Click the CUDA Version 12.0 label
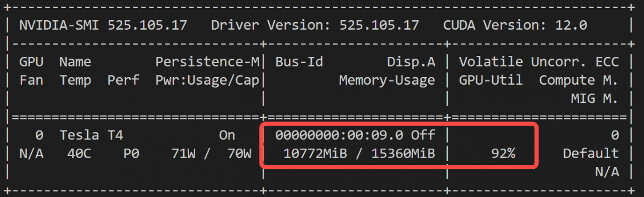This screenshot has width=644, height=197. click(515, 25)
